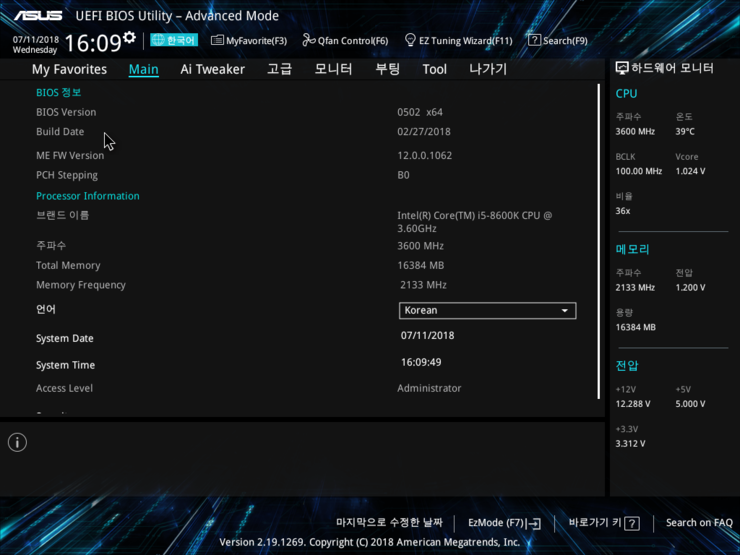Click the hotkeys question mark icon
The width and height of the screenshot is (740, 555).
(632, 523)
